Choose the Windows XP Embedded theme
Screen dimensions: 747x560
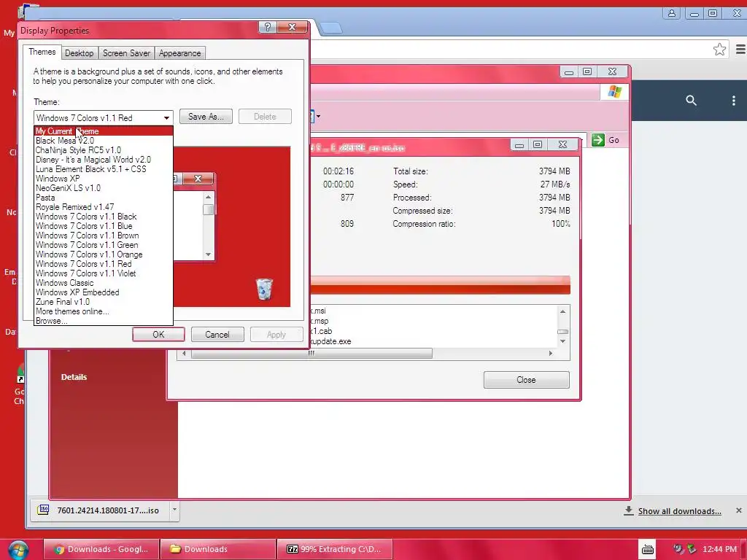(x=104, y=292)
